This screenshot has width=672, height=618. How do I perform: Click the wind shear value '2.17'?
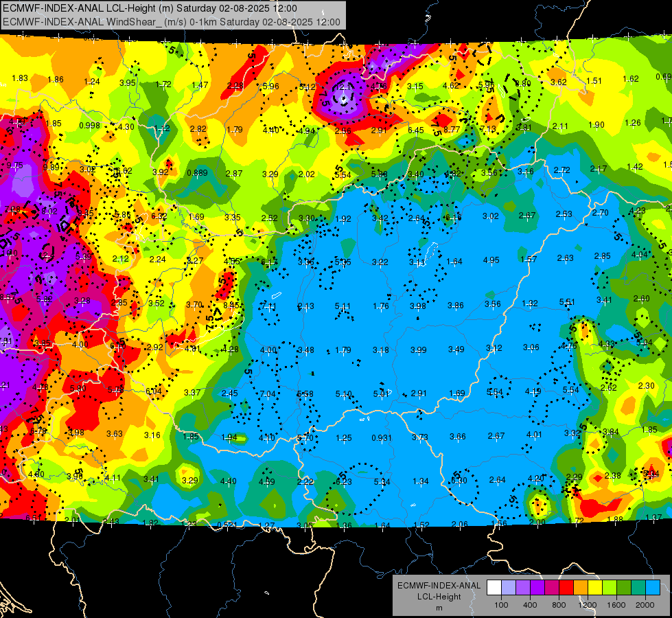599,168
